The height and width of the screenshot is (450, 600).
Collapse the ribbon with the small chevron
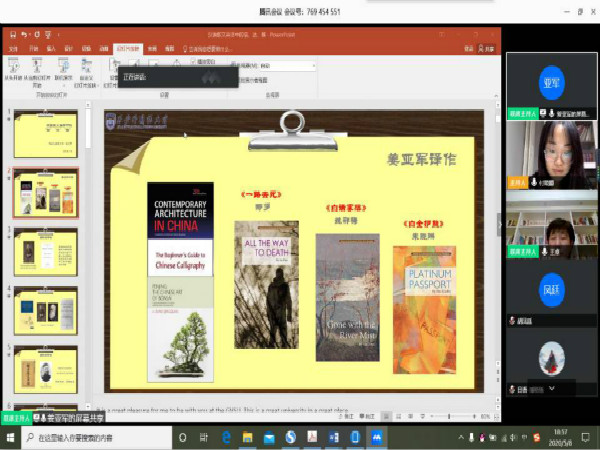[496, 95]
